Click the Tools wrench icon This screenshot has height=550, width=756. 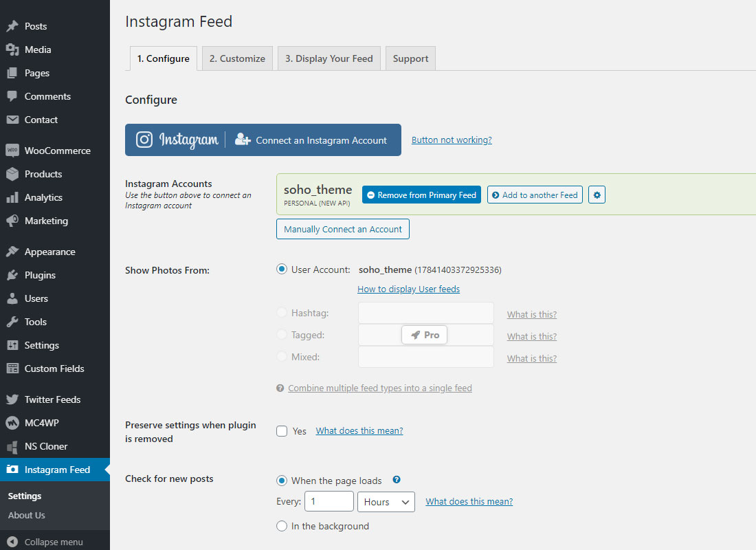(x=12, y=322)
